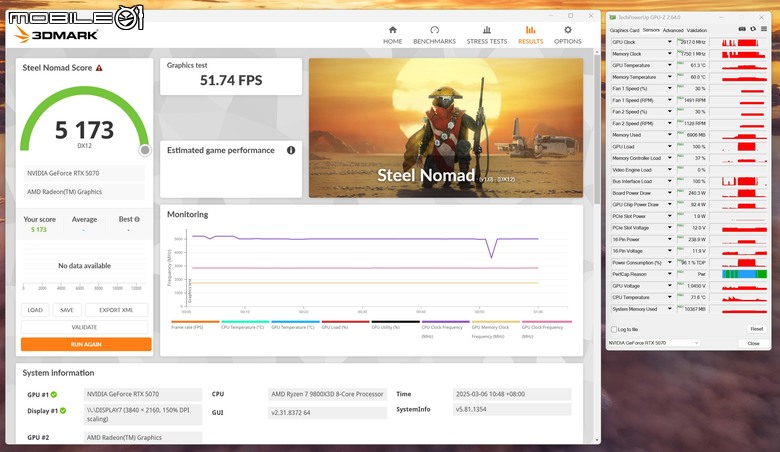Open PerfCap Reason sensor dropdown
Image resolution: width=780 pixels, height=452 pixels.
click(x=670, y=274)
